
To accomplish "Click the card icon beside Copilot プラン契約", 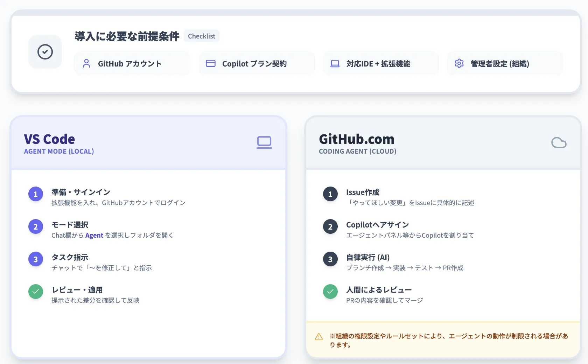I will 211,63.
